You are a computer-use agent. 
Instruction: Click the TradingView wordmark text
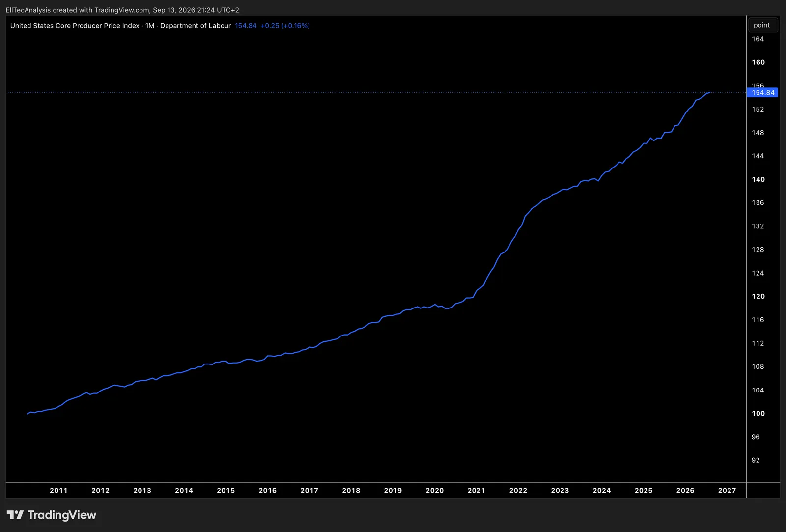pos(62,515)
